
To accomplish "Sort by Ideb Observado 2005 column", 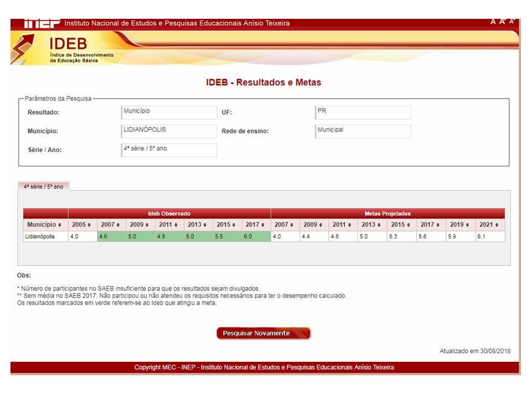I will pyautogui.click(x=83, y=224).
